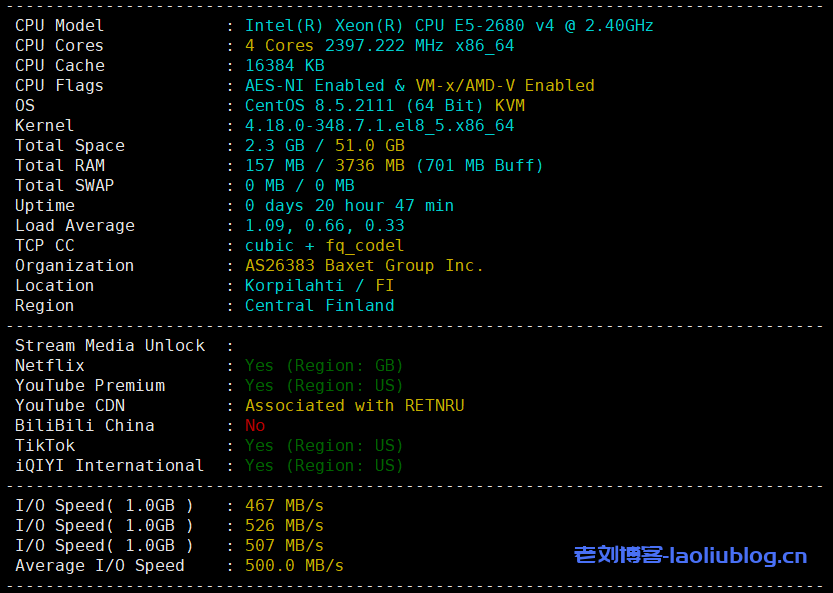
Task: Click the laoliublog.cn watermark link
Action: 690,555
